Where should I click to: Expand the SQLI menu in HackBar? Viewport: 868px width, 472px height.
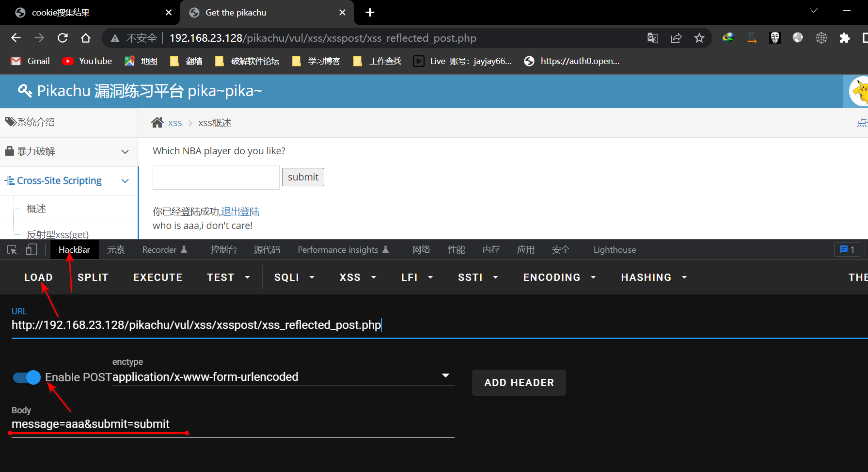294,277
